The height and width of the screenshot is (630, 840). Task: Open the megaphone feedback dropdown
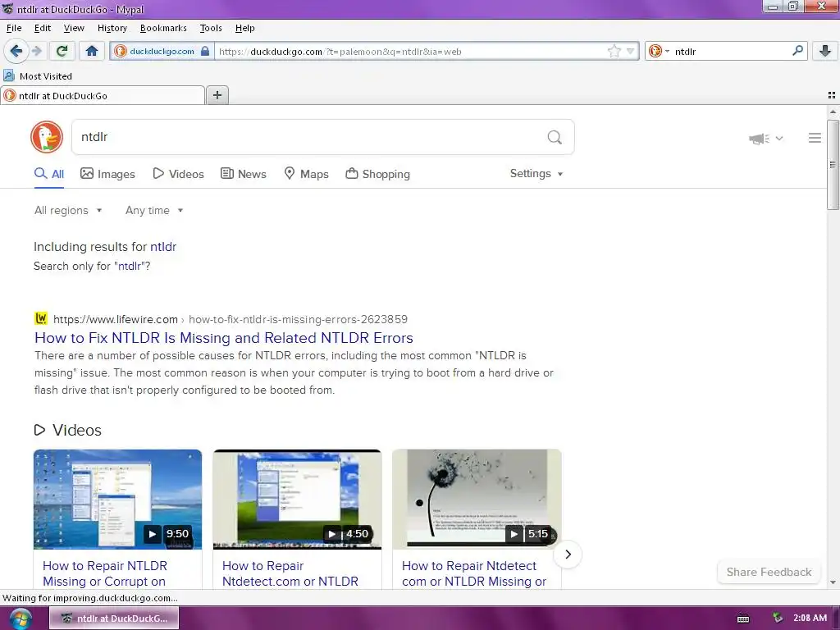point(765,138)
